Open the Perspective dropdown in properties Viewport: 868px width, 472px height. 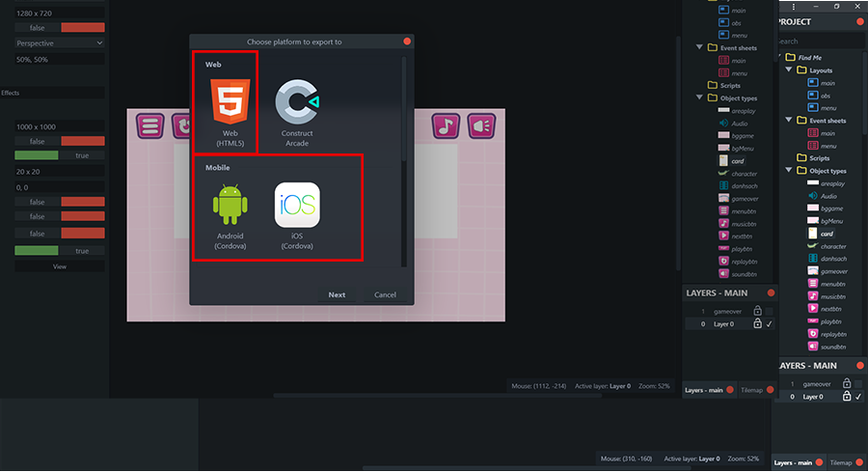tap(59, 43)
